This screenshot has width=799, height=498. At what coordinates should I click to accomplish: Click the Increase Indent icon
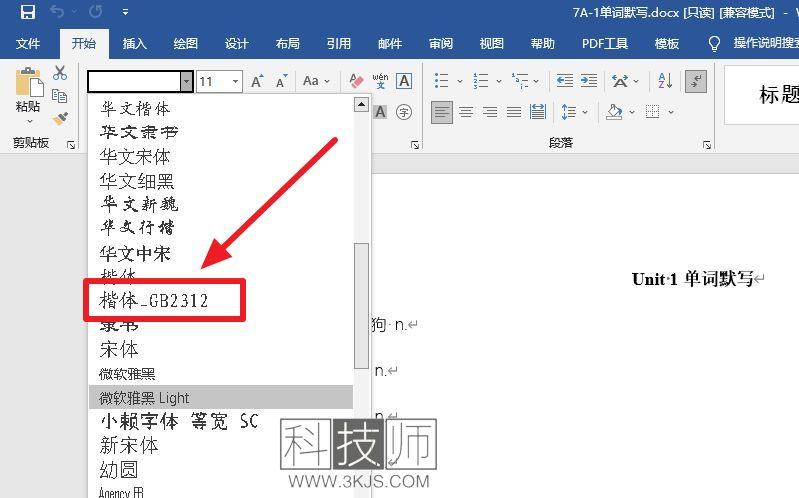[589, 81]
